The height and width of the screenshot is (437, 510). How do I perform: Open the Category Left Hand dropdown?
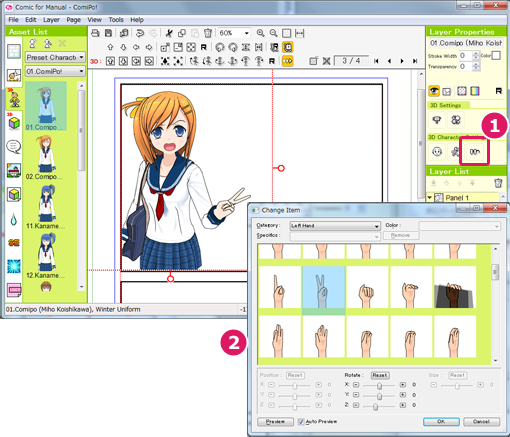(x=335, y=226)
